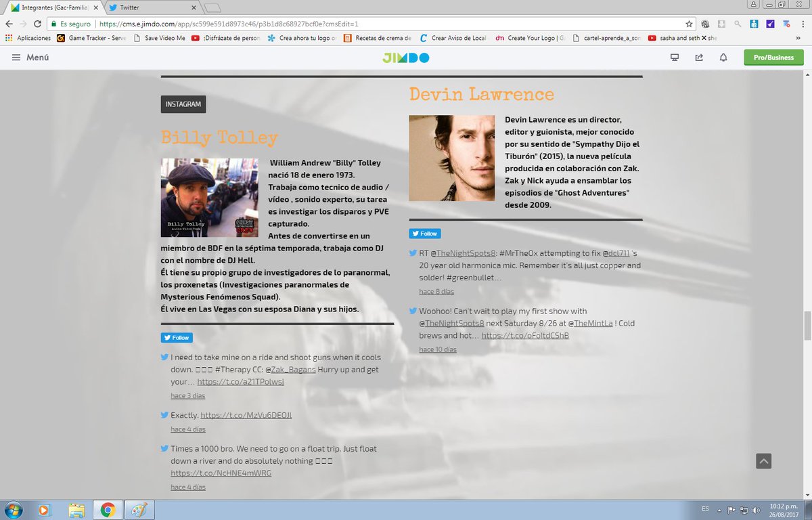Click 'hace 3 días' timestamp
The image size is (812, 520).
[x=187, y=395]
